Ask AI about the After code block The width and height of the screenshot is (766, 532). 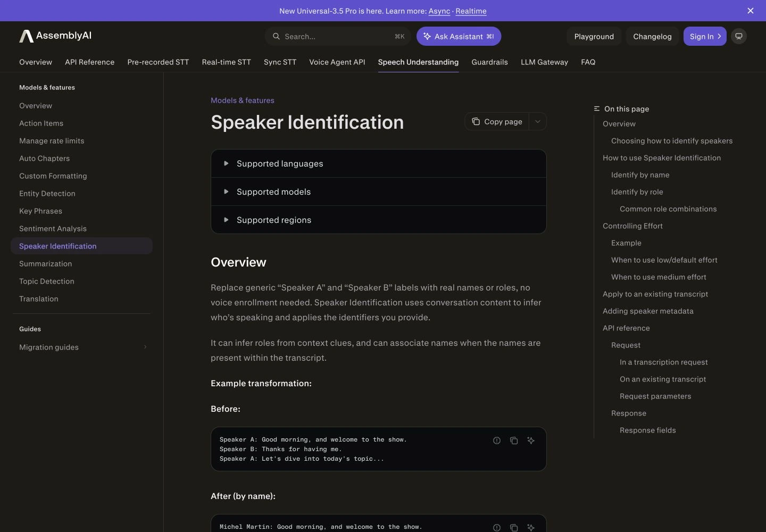coord(531,527)
